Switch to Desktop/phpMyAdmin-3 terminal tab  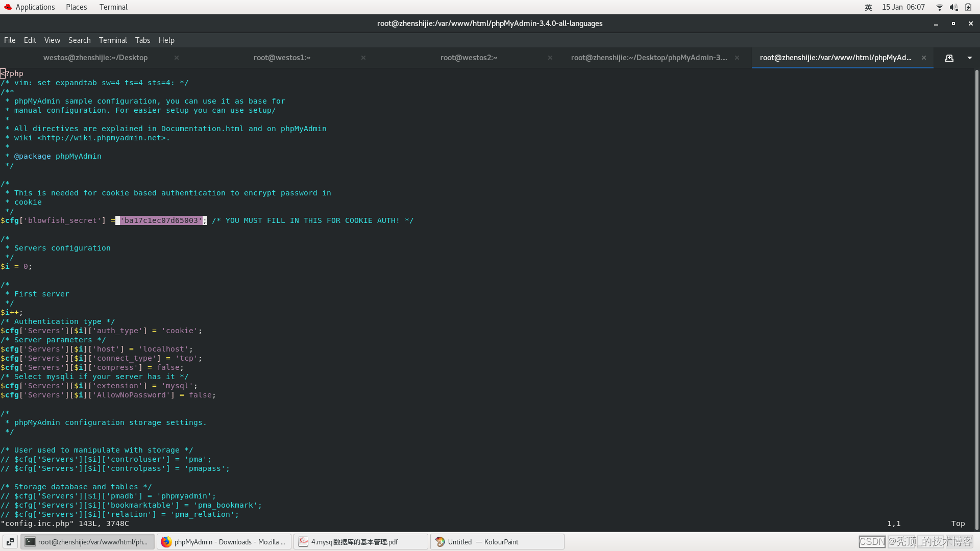[648, 58]
